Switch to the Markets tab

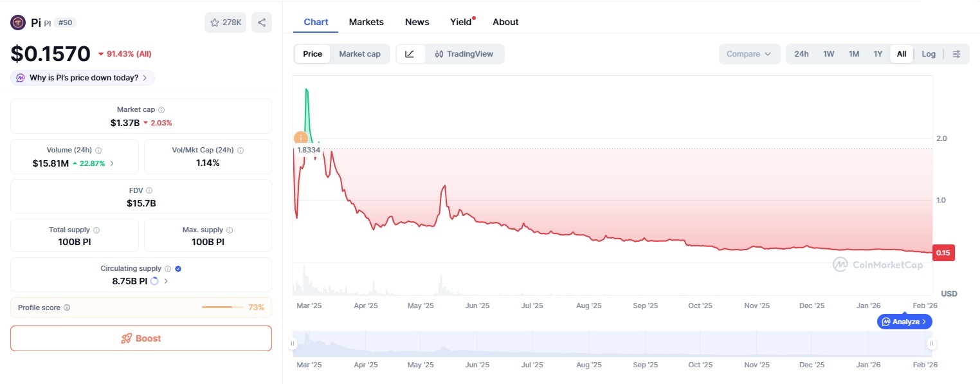366,21
